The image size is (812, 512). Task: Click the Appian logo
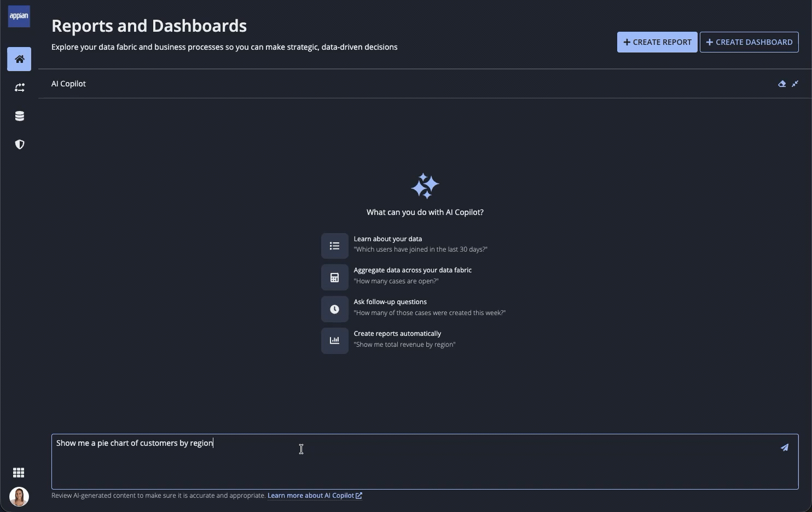click(19, 16)
